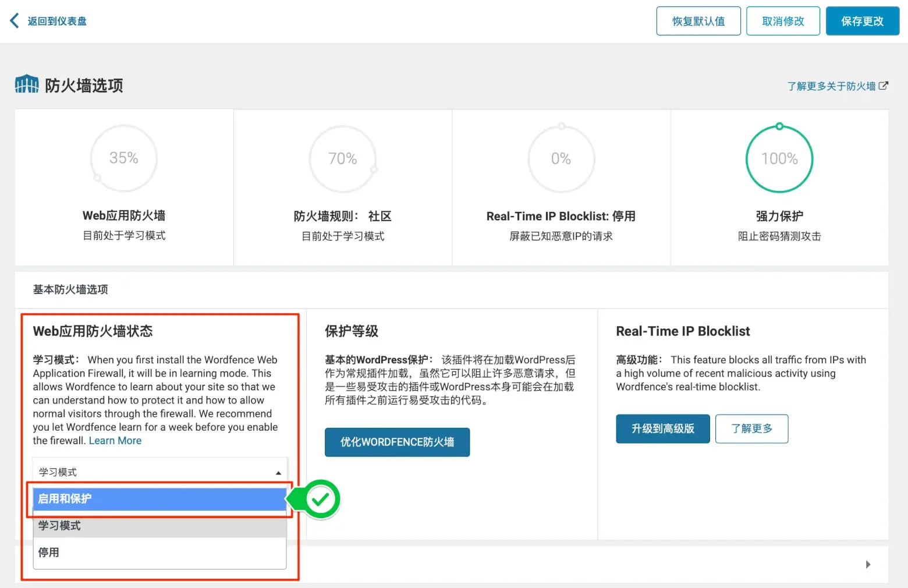Click the 100% 强力保护 gauge
The width and height of the screenshot is (908, 588).
(x=779, y=158)
